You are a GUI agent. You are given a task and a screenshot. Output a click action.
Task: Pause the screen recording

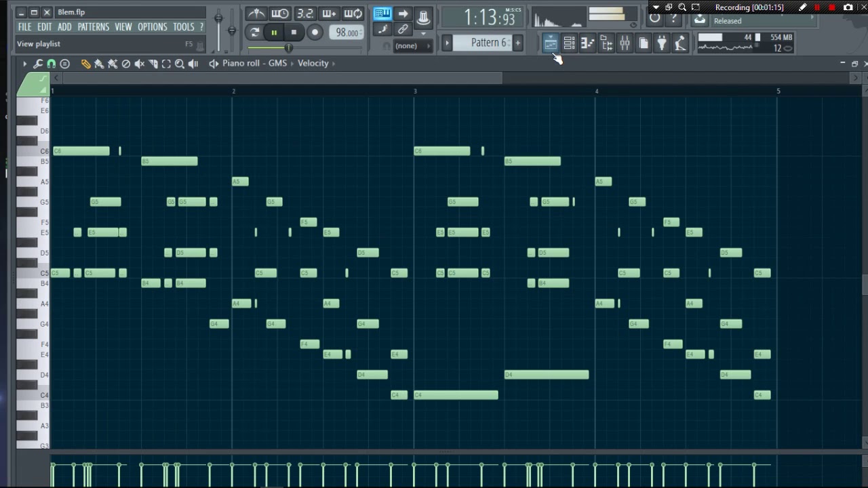(x=816, y=7)
